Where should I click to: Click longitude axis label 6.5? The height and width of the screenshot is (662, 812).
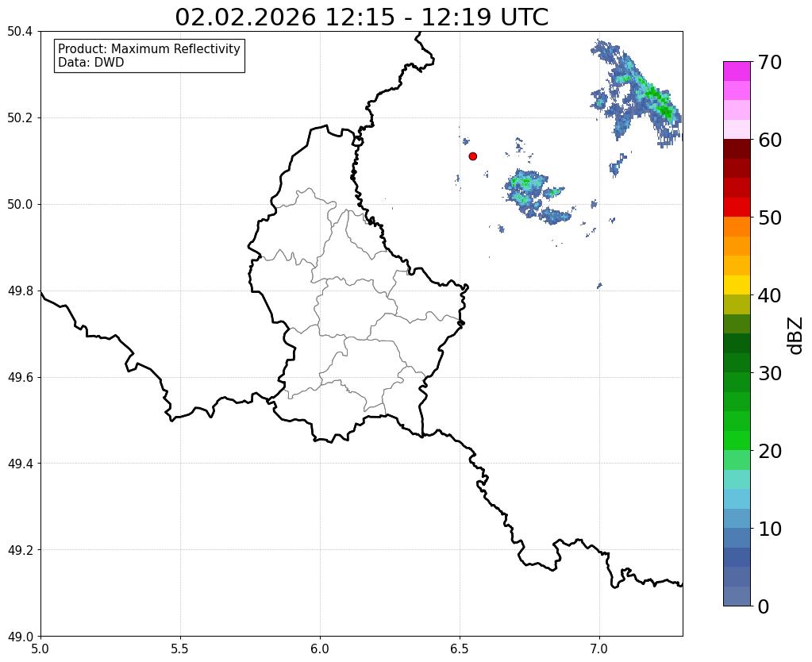point(460,649)
